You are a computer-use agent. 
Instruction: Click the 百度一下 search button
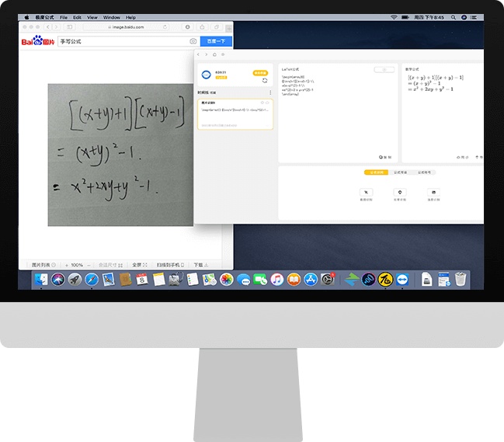point(216,41)
